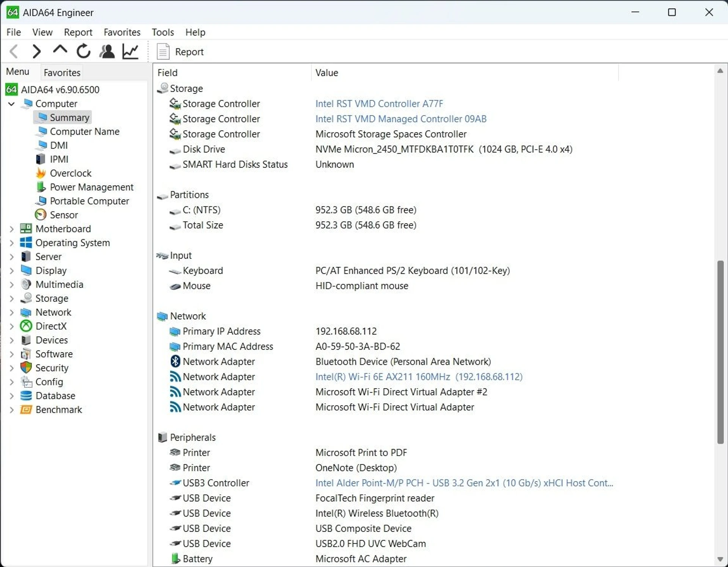
Task: Expand the Server tree node
Action: [12, 257]
